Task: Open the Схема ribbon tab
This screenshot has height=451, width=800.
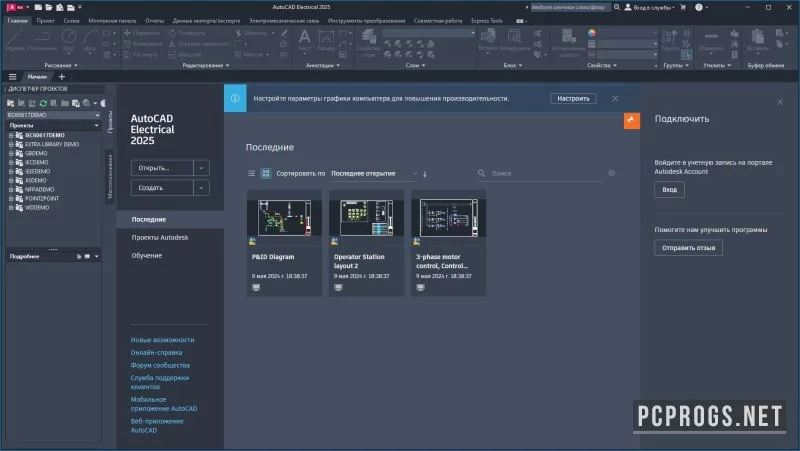Action: click(x=71, y=21)
